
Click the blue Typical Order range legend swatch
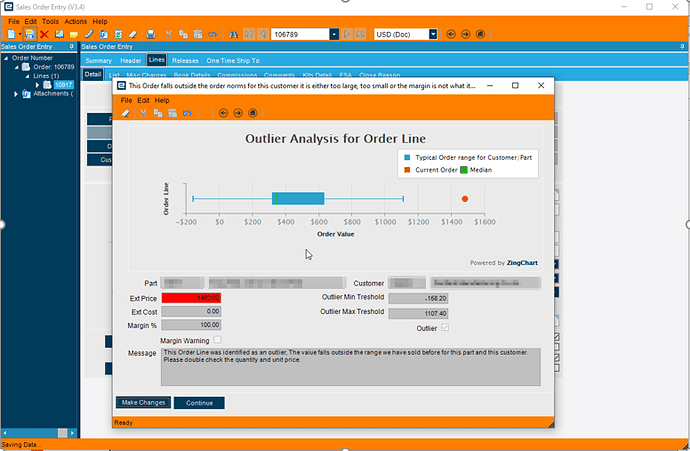pos(407,158)
